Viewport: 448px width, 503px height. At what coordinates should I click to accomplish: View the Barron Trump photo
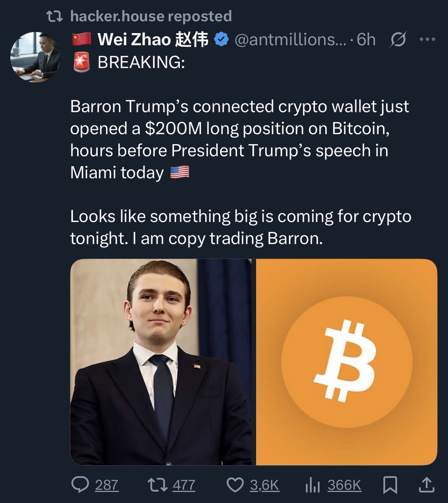161,362
